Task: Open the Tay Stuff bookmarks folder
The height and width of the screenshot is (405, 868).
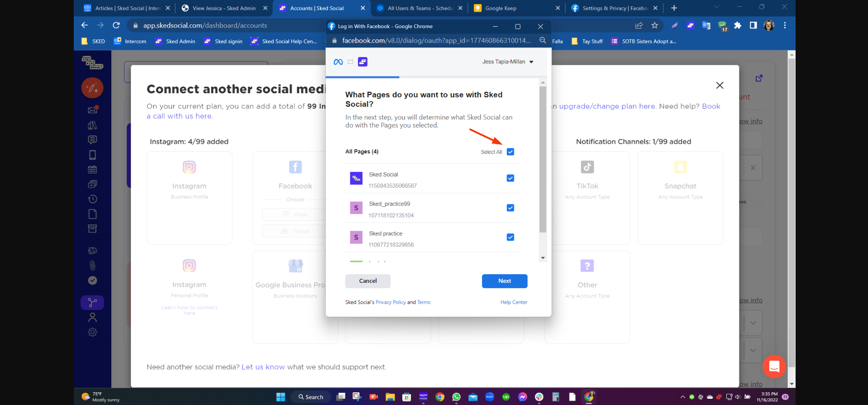Action: point(587,41)
